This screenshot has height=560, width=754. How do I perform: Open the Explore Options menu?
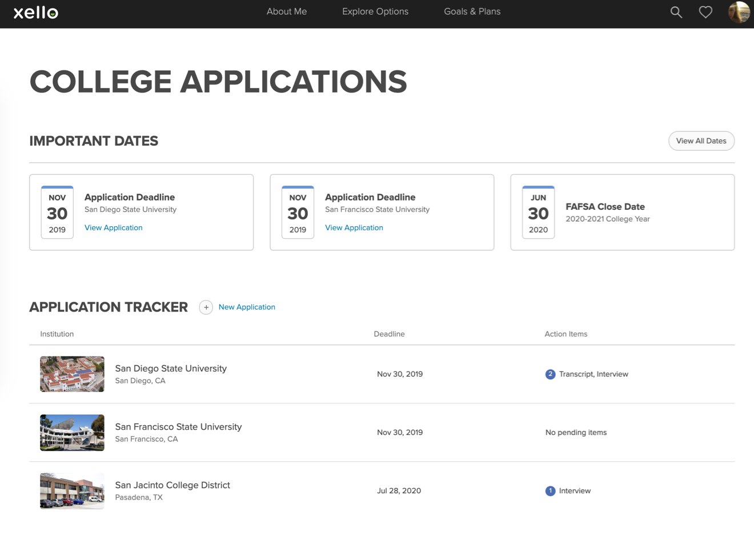click(x=375, y=11)
